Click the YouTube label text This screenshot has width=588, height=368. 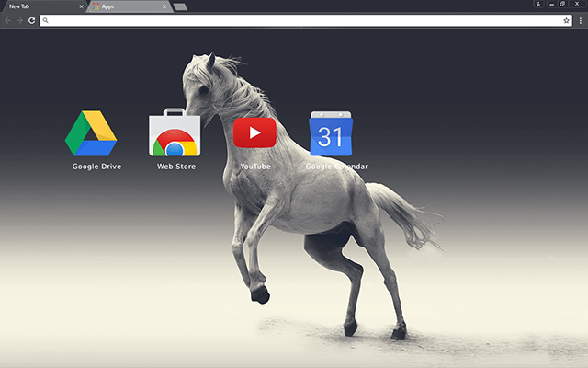pyautogui.click(x=255, y=167)
